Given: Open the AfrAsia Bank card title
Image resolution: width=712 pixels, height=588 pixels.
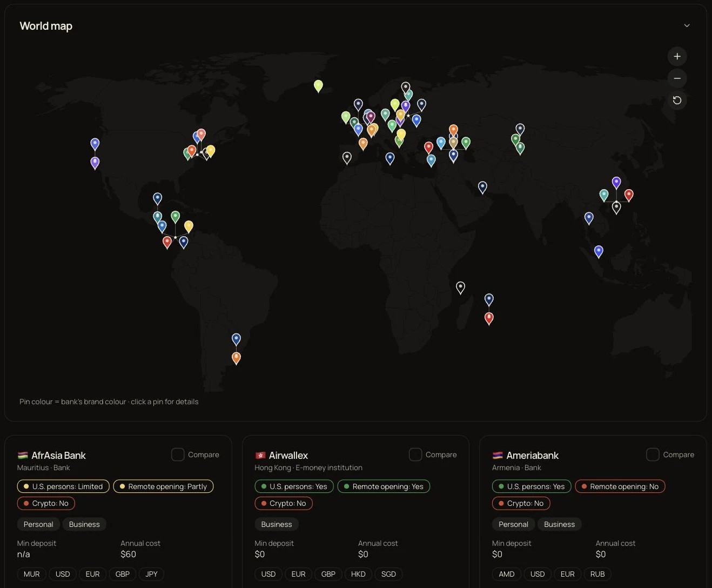Looking at the screenshot, I should (58, 456).
